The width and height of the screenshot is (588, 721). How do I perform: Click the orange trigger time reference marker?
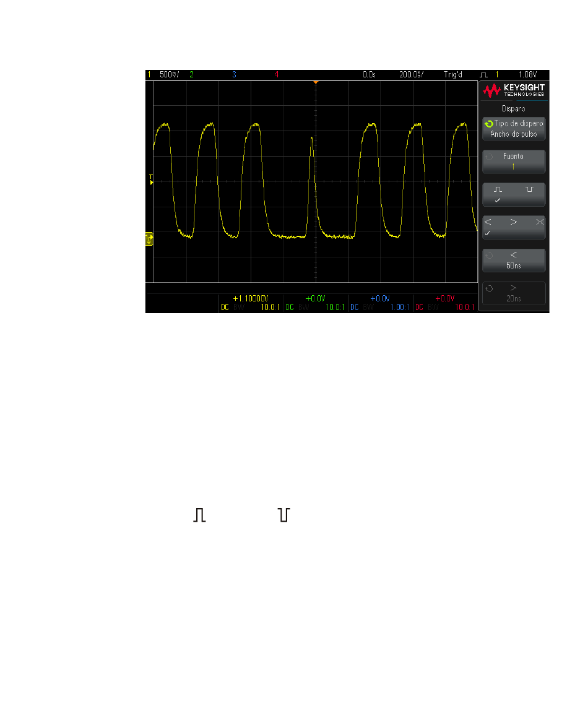point(316,82)
